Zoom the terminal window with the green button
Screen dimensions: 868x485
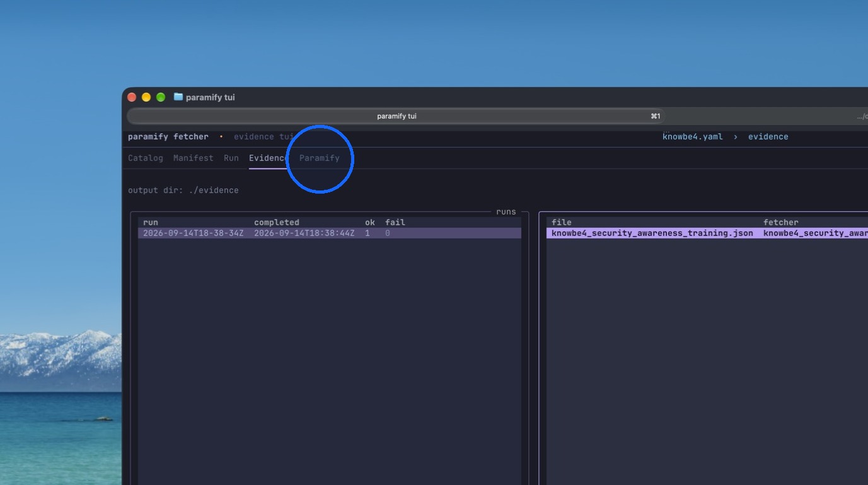(161, 97)
